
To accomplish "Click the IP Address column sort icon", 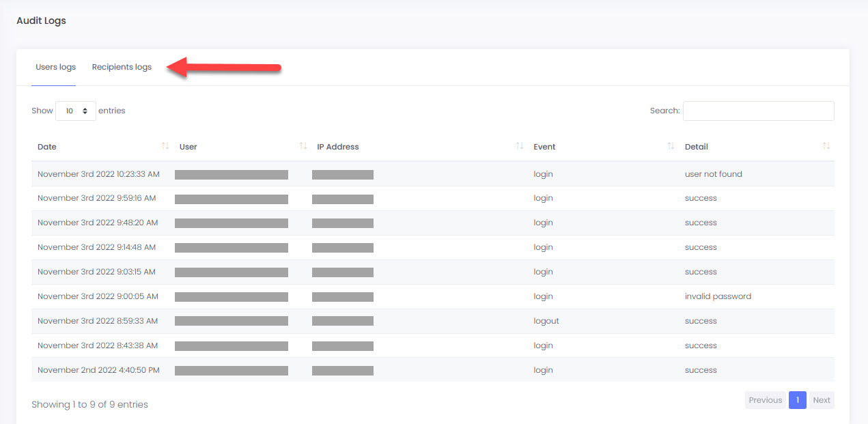I will tap(519, 146).
